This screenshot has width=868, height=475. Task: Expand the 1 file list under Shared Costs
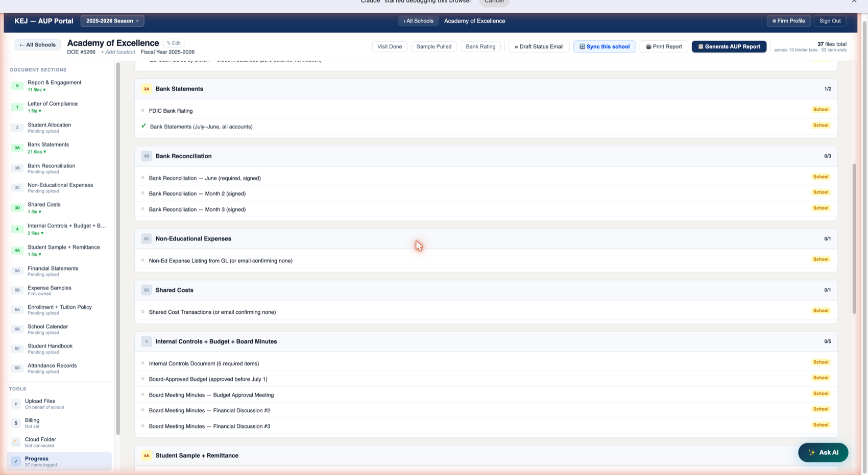pyautogui.click(x=34, y=212)
